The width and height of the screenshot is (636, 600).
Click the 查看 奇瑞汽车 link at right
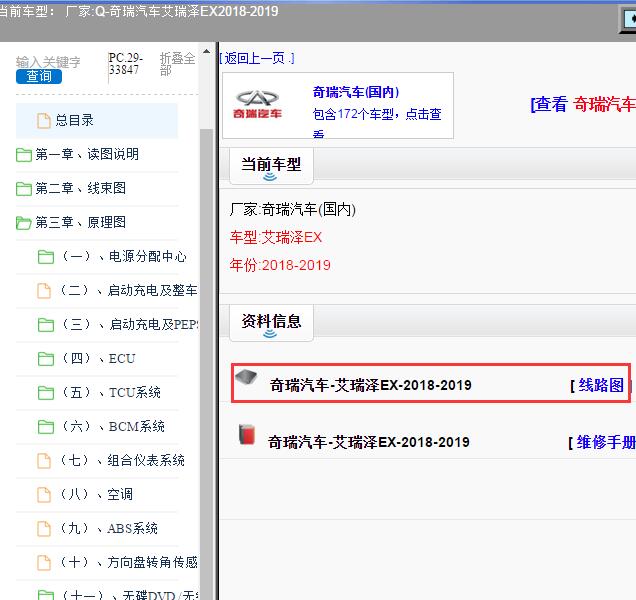tap(583, 105)
